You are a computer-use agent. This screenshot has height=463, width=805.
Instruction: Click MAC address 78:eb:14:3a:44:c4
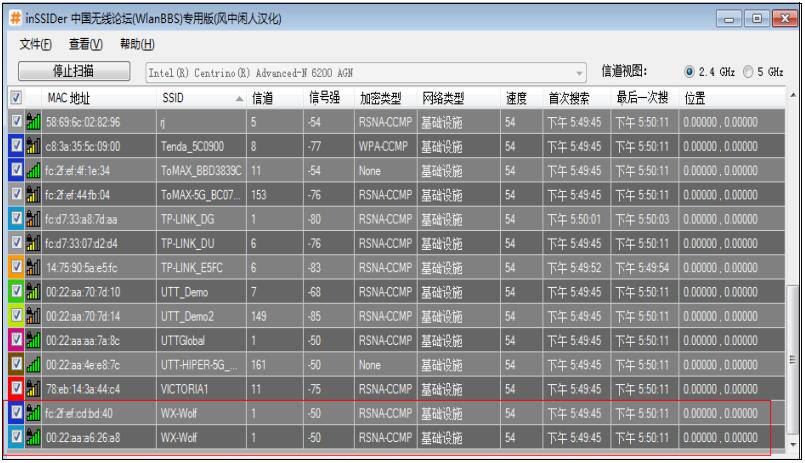tap(83, 389)
